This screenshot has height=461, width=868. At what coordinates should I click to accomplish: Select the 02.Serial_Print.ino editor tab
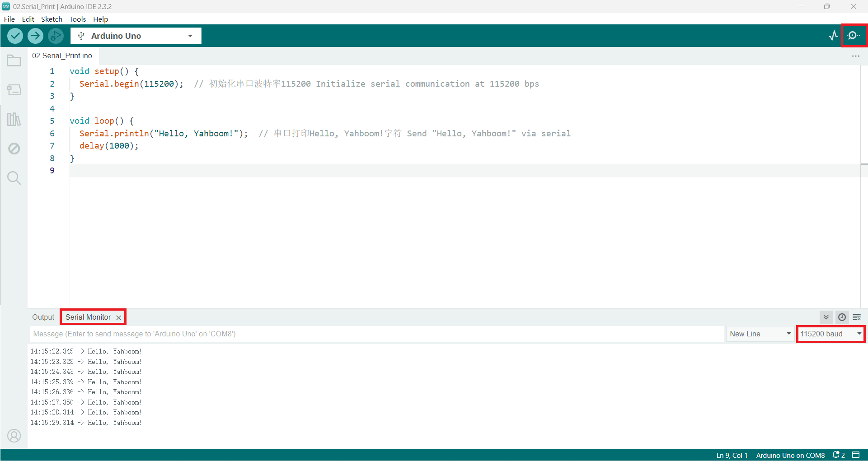(x=62, y=56)
